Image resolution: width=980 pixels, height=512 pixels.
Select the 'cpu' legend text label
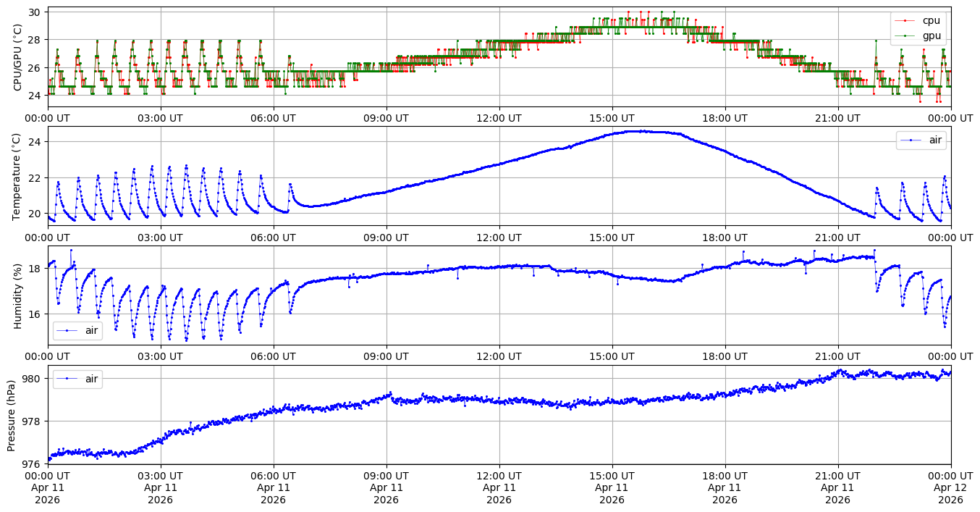point(932,21)
